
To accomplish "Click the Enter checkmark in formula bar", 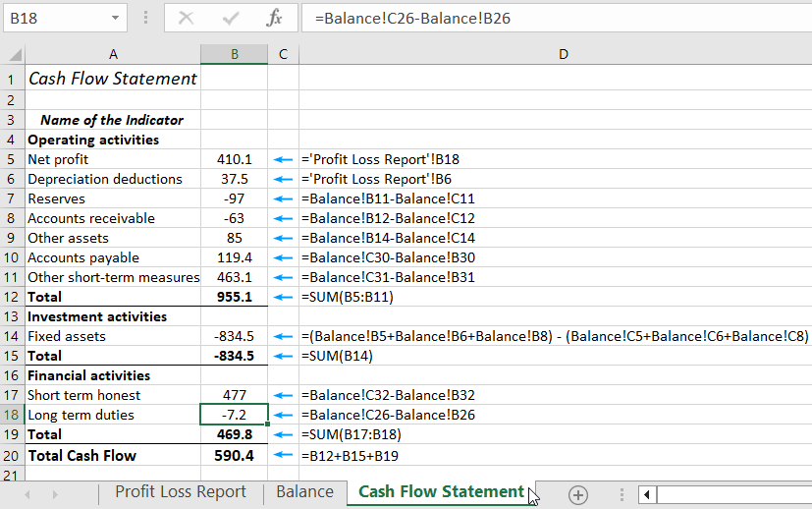I will (232, 18).
